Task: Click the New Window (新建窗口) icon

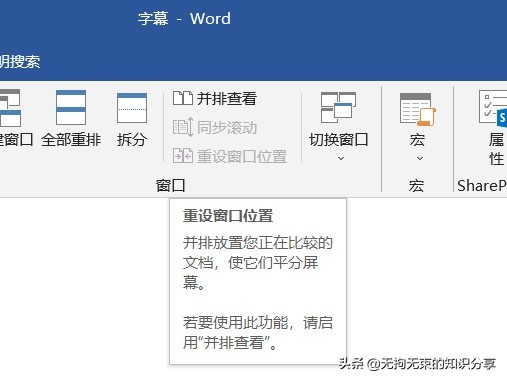Action: click(10, 108)
